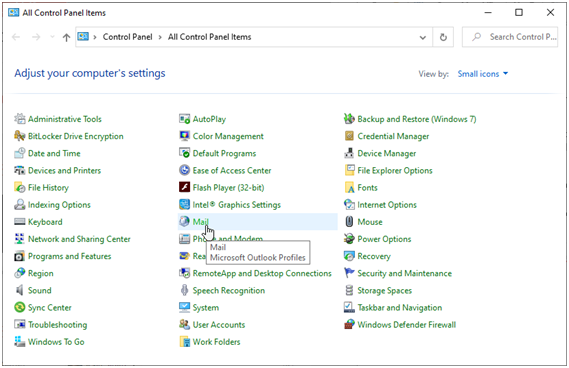569x368 pixels.
Task: Open the Date and Time icon
Action: [20, 153]
